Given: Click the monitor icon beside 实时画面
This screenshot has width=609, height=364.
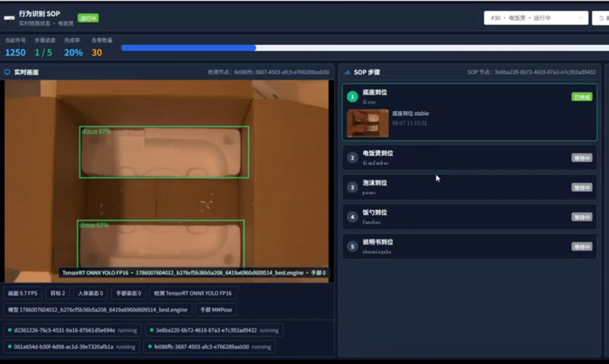Looking at the screenshot, I should [x=7, y=72].
